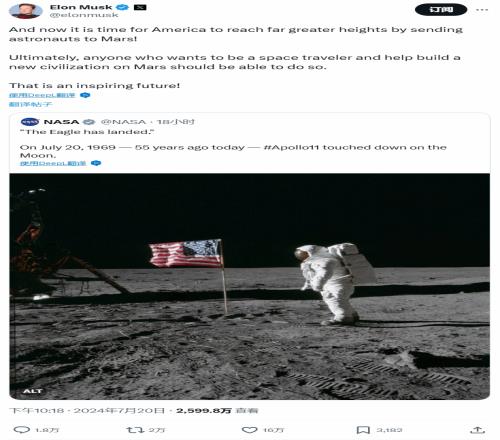This screenshot has width=500, height=440.
Task: Click the translate post link
Action: pyautogui.click(x=30, y=104)
